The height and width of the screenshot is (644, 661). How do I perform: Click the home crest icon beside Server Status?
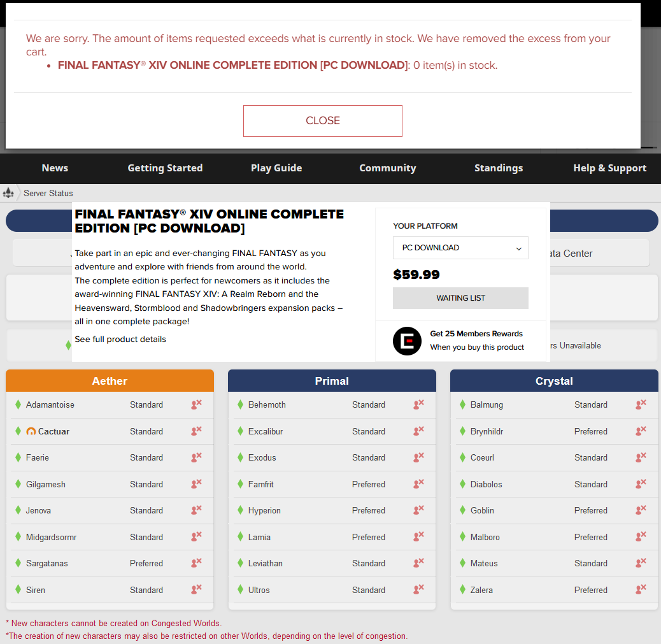(8, 193)
